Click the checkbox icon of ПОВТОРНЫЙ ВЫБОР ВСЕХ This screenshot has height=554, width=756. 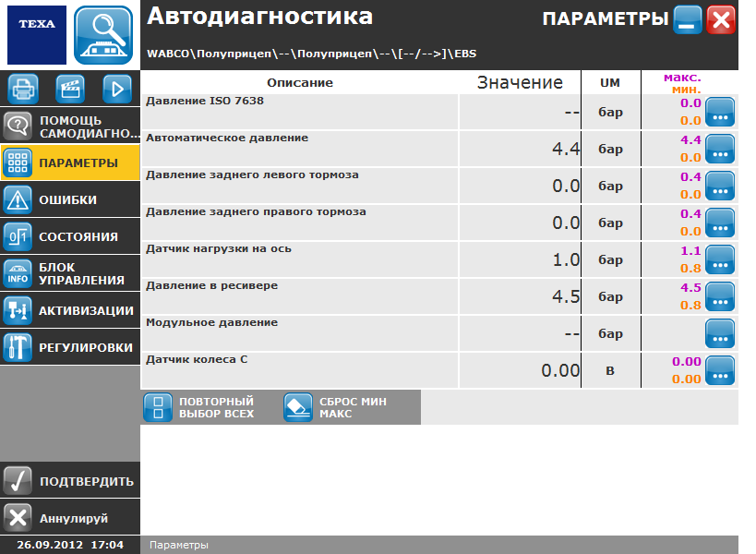pos(158,407)
